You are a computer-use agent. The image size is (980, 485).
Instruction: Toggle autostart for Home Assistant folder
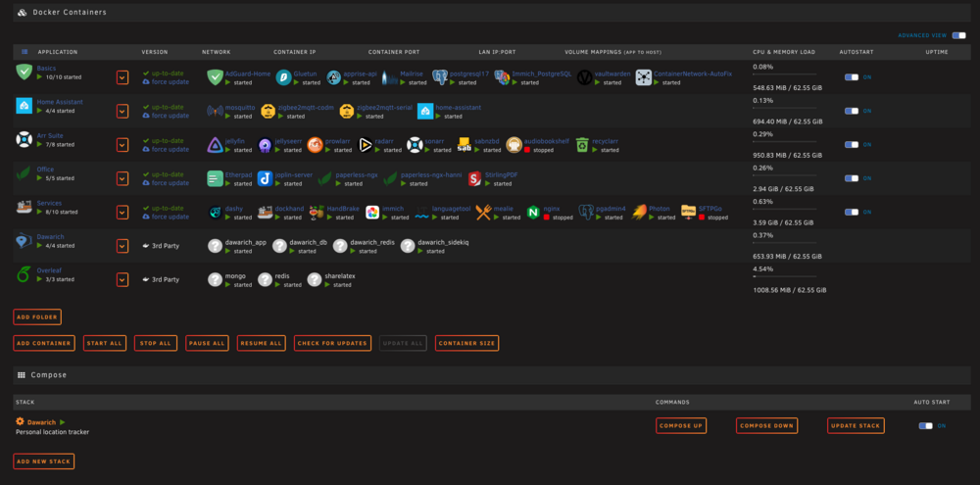(x=852, y=111)
